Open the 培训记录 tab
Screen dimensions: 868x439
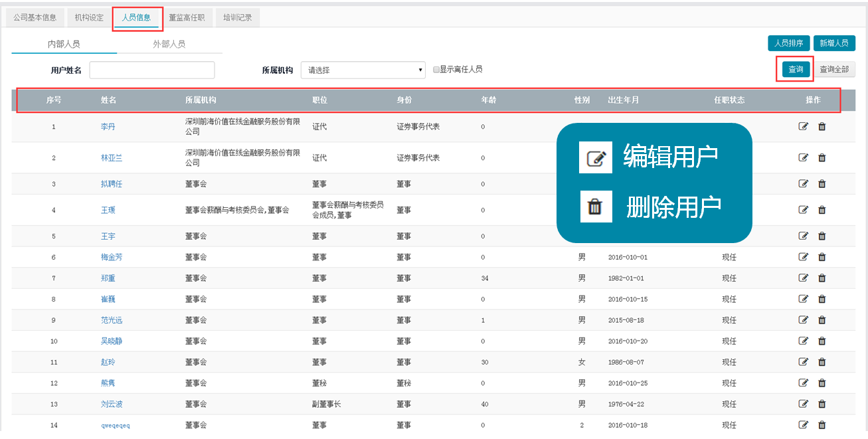(237, 18)
